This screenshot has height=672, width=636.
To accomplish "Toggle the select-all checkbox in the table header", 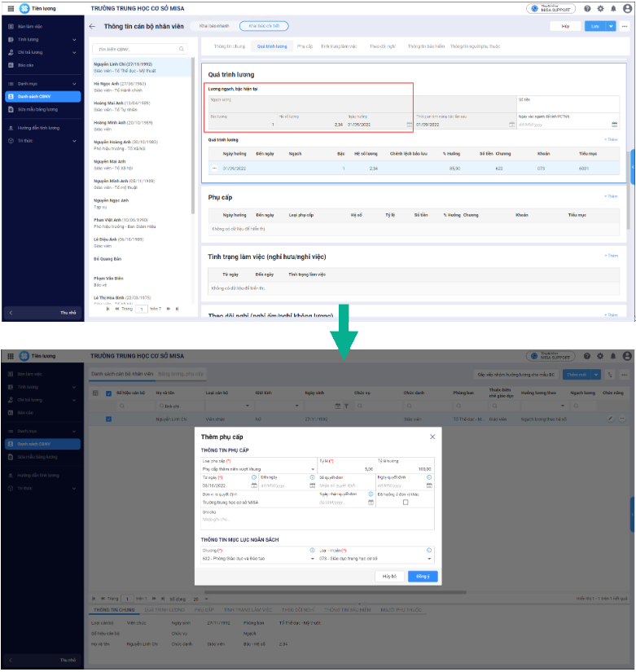I will pyautogui.click(x=109, y=393).
